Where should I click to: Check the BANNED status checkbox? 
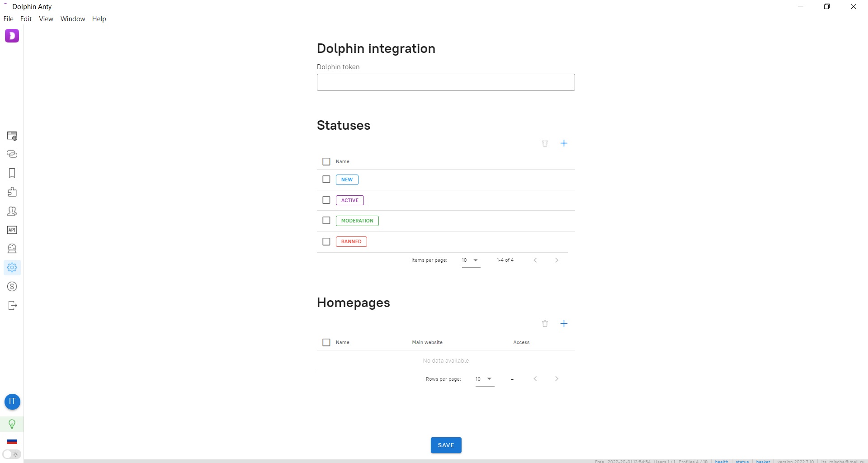click(x=326, y=241)
